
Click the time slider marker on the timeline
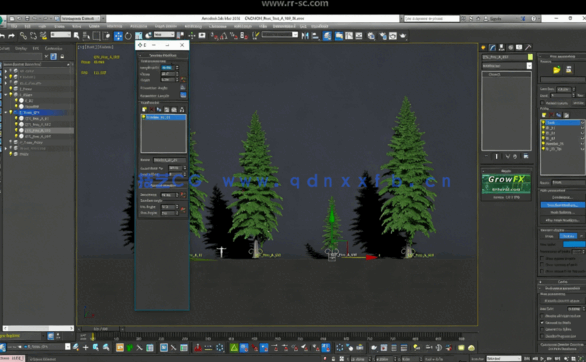tap(93, 337)
